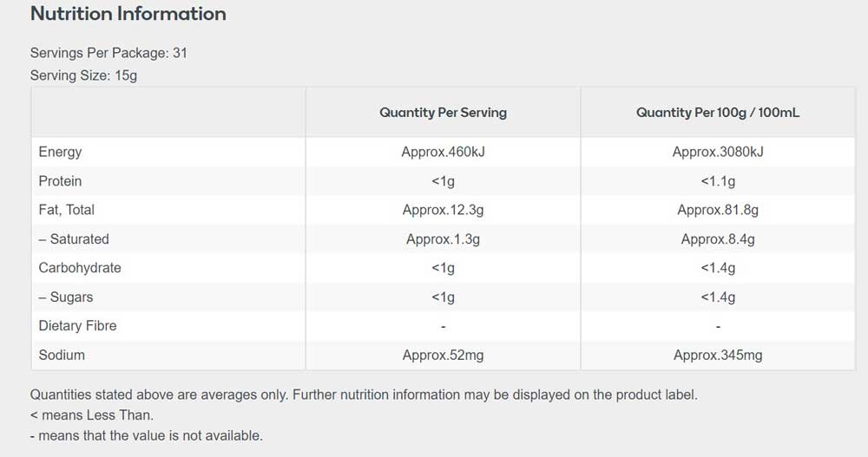This screenshot has width=868, height=457.
Task: Click the Nutrition Information heading
Action: pos(128,14)
